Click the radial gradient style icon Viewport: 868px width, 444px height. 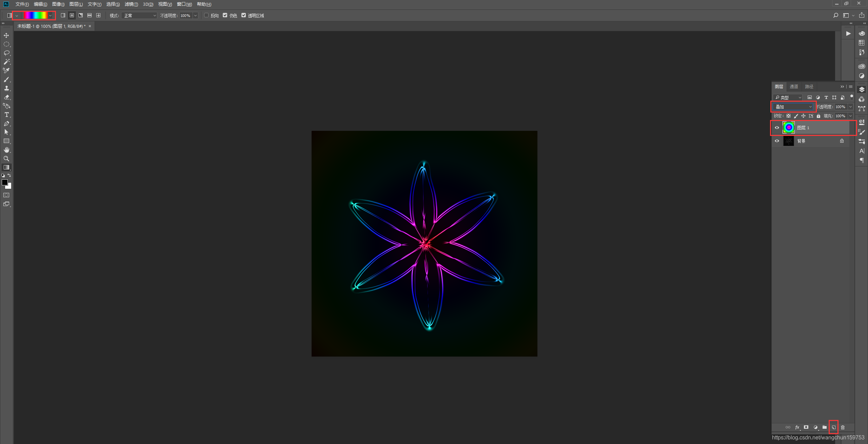72,15
